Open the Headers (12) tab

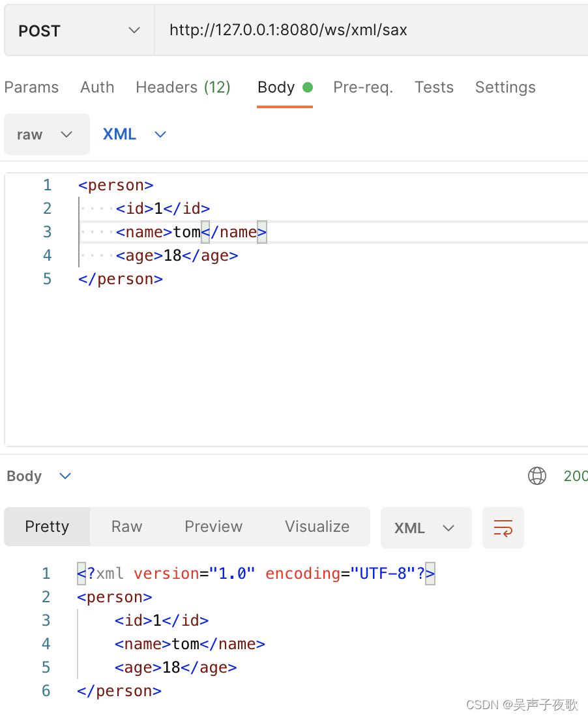point(183,87)
